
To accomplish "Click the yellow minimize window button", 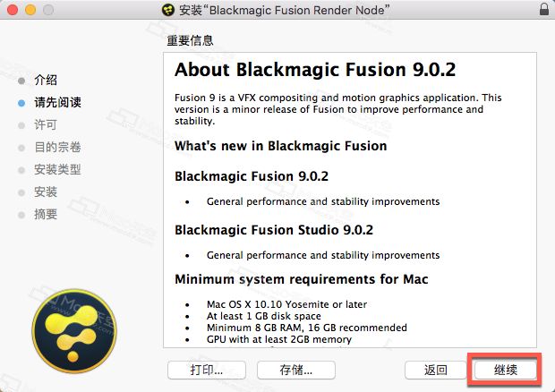I will 30,10.
